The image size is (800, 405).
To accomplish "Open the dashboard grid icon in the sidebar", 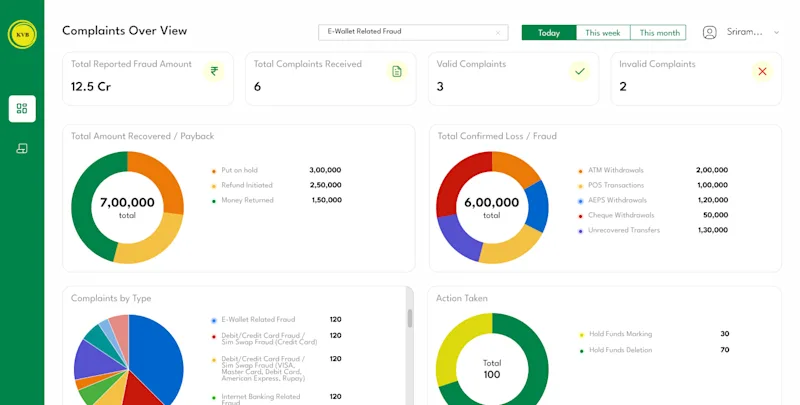I will pyautogui.click(x=22, y=108).
